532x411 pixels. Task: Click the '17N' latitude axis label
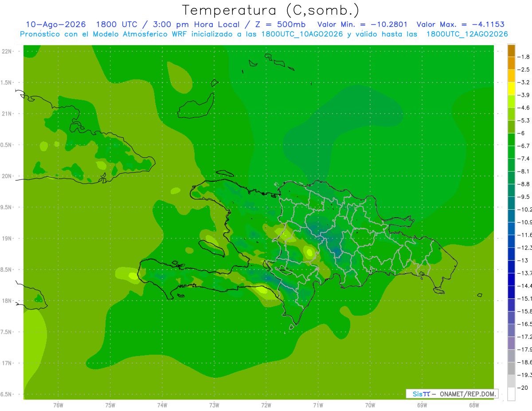point(7,363)
